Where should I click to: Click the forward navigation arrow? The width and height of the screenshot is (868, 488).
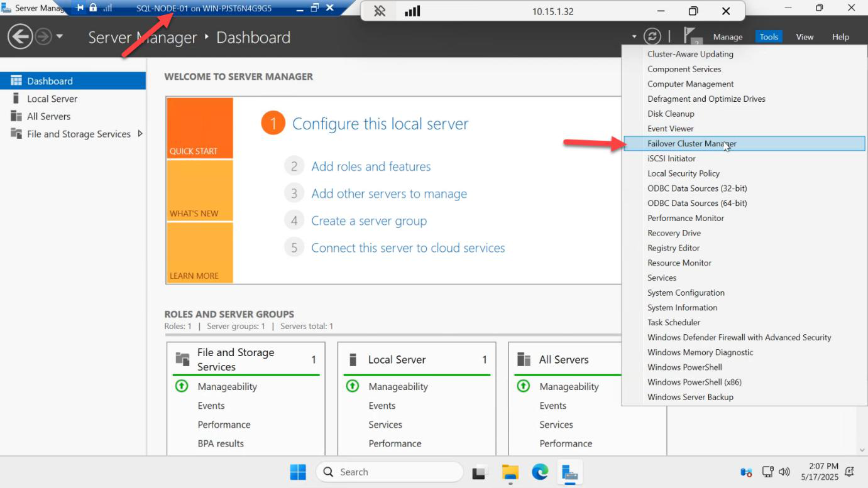click(x=43, y=36)
